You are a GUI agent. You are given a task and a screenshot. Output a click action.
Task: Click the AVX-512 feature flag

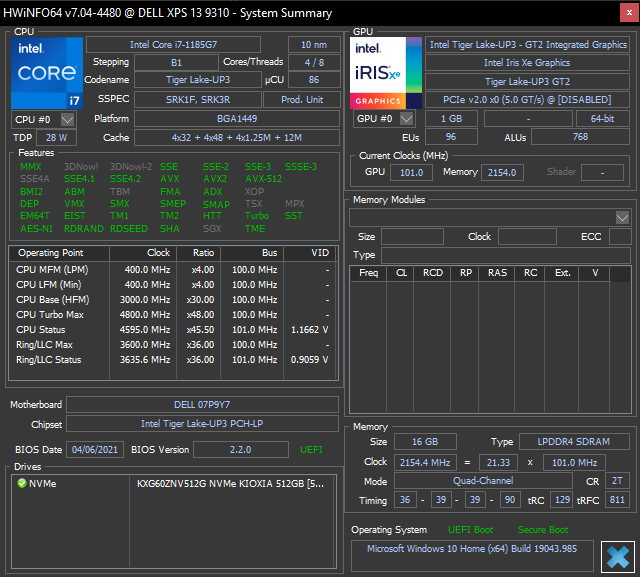tap(263, 179)
